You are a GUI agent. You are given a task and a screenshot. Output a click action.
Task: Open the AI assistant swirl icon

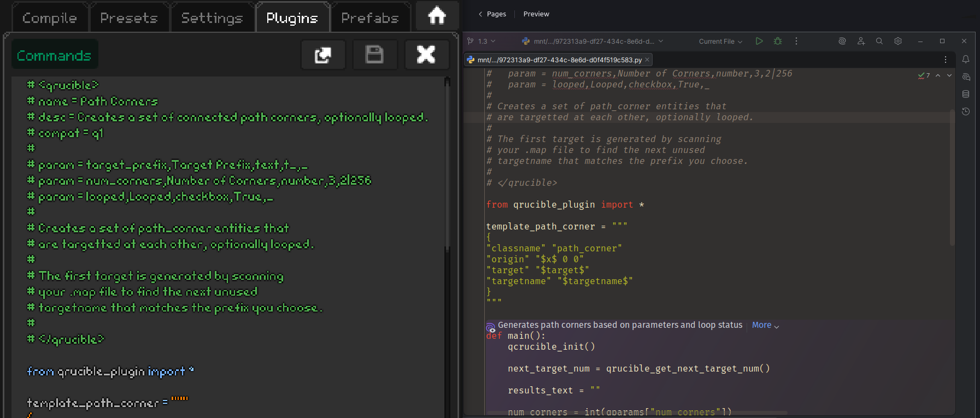coord(842,41)
